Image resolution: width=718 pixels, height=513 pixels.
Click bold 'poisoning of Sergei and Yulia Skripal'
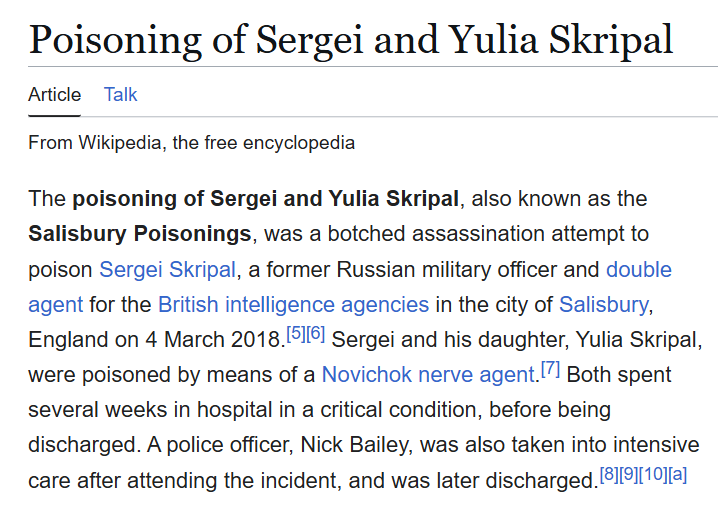[266, 199]
